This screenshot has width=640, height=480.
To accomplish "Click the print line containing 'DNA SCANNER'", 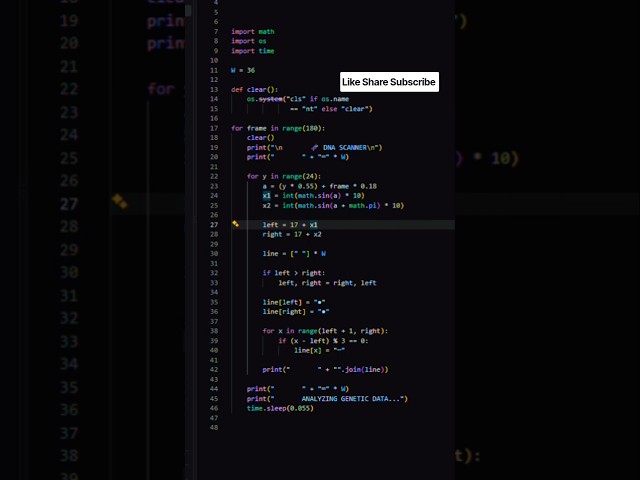I will tap(314, 147).
